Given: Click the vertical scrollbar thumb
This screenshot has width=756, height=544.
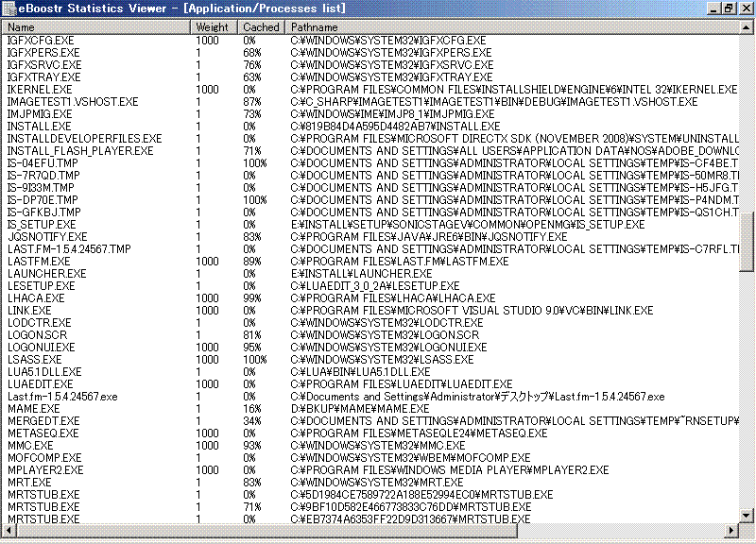Looking at the screenshot, I should pyautogui.click(x=747, y=243).
